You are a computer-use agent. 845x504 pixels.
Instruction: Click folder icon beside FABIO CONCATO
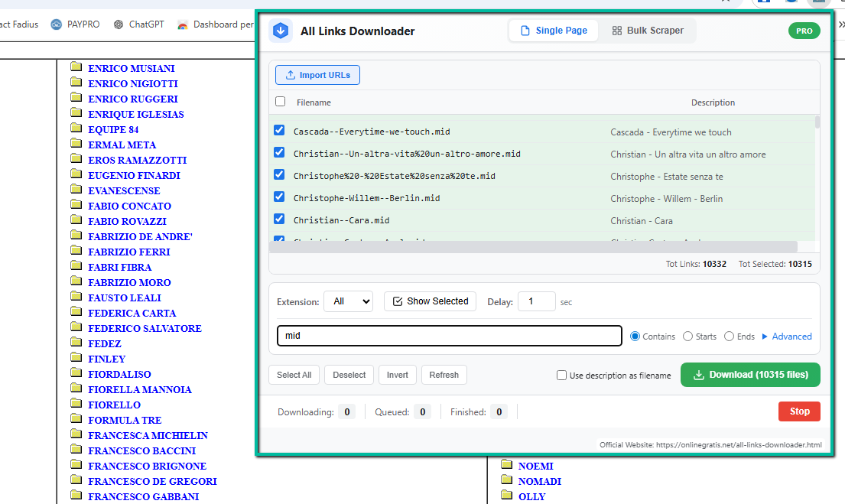[x=76, y=204]
